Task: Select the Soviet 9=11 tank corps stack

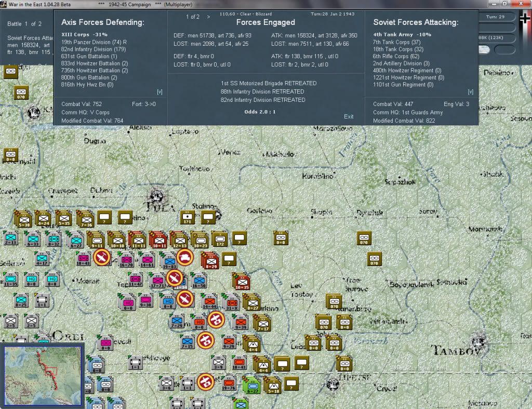Action: pyautogui.click(x=96, y=239)
